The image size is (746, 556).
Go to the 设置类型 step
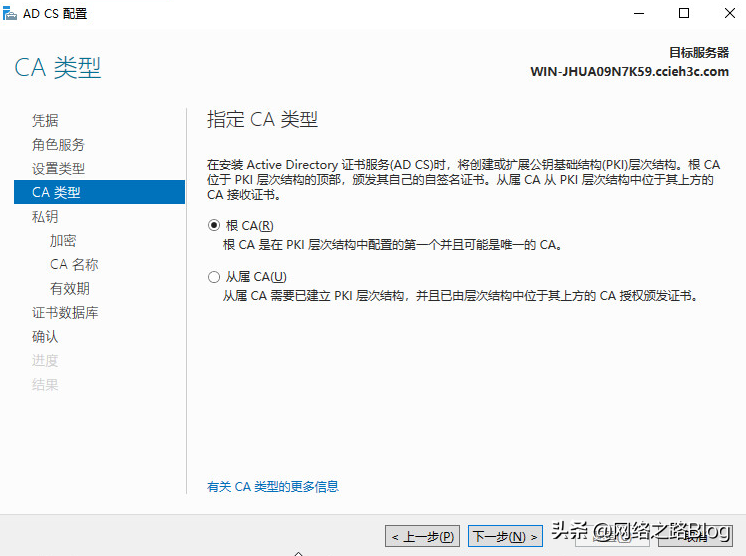tap(58, 168)
